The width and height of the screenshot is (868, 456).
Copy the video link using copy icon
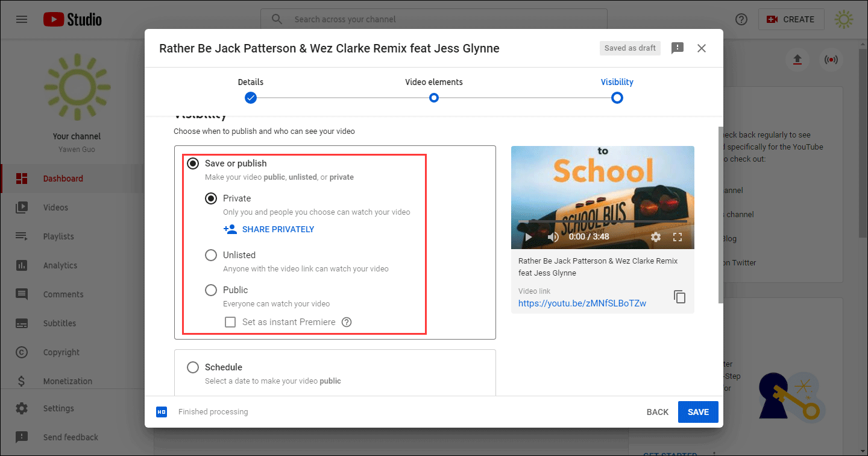(679, 297)
